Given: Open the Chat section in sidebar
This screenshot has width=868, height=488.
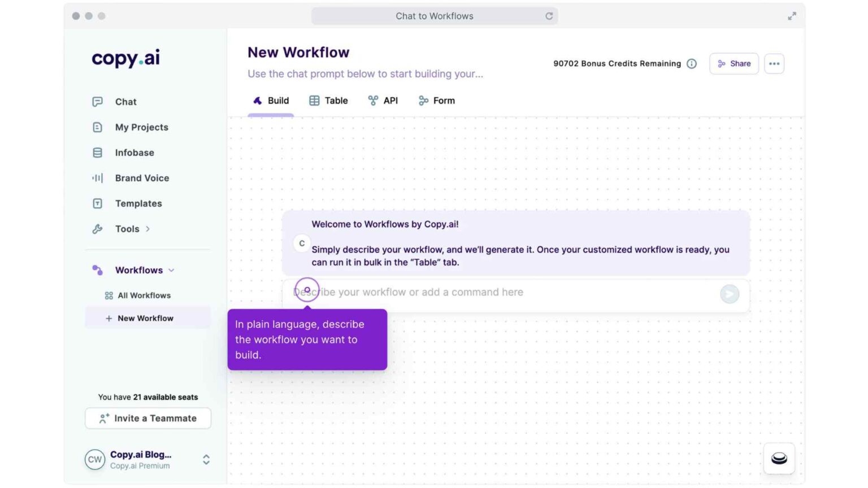Looking at the screenshot, I should pyautogui.click(x=125, y=102).
